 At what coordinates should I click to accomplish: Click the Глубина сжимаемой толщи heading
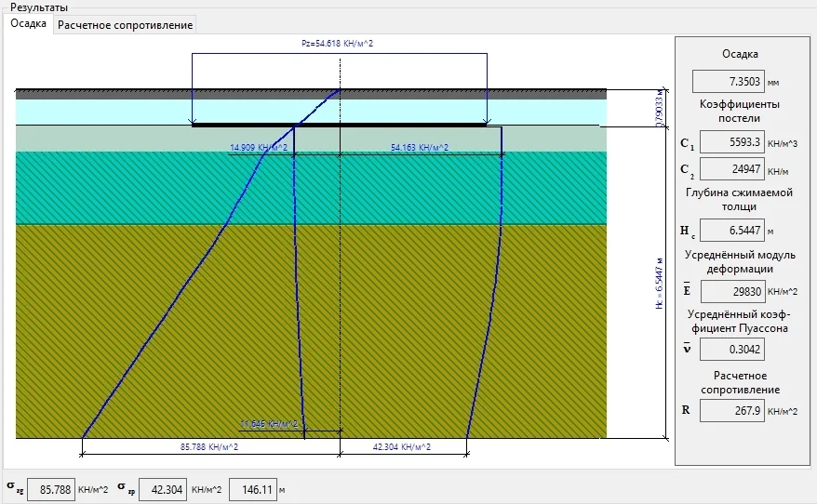click(x=739, y=199)
